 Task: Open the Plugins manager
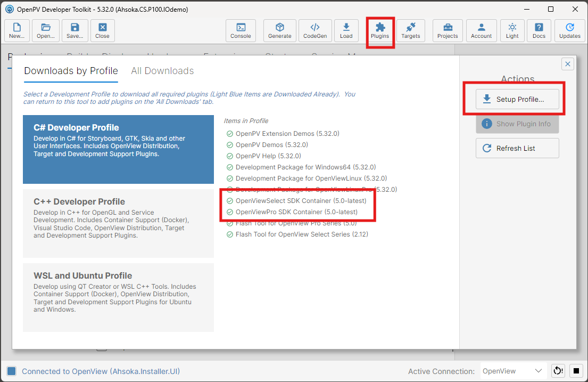[x=380, y=30]
